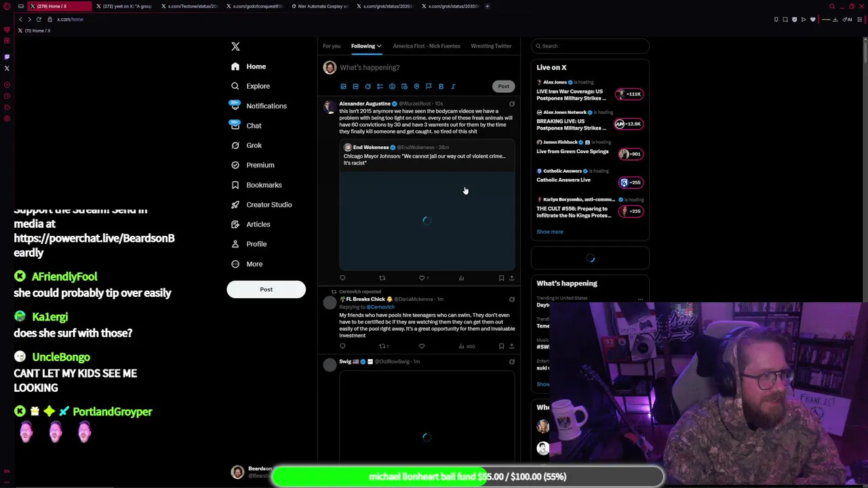Open Explore in the sidebar
Image resolution: width=868 pixels, height=488 pixels.
pos(250,86)
